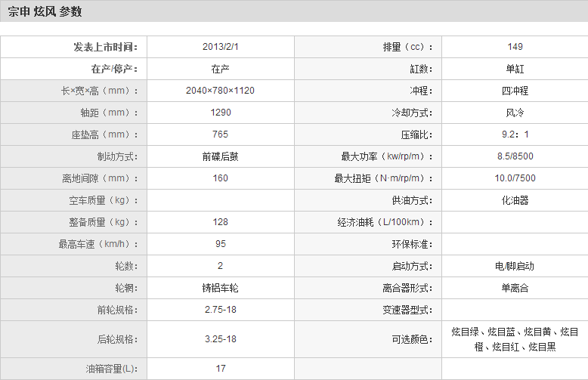Select the 前碟后鼓 brake type value

(221, 157)
